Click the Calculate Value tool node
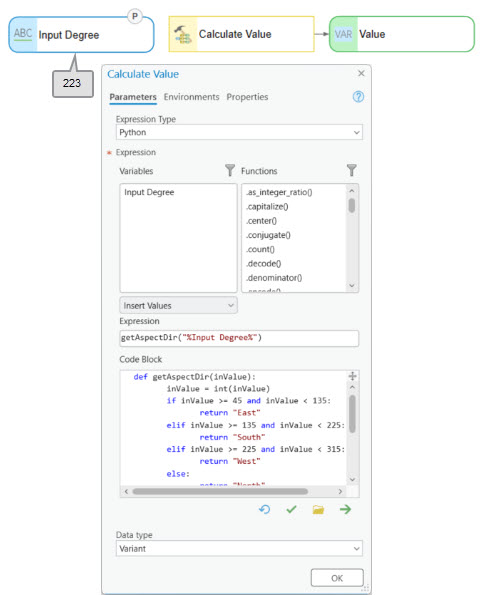The image size is (486, 595). click(x=241, y=34)
